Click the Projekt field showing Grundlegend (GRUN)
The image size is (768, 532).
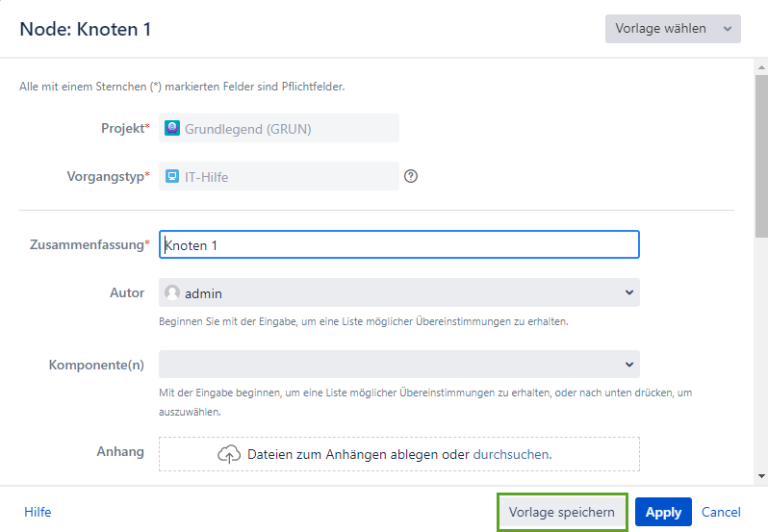pos(279,128)
